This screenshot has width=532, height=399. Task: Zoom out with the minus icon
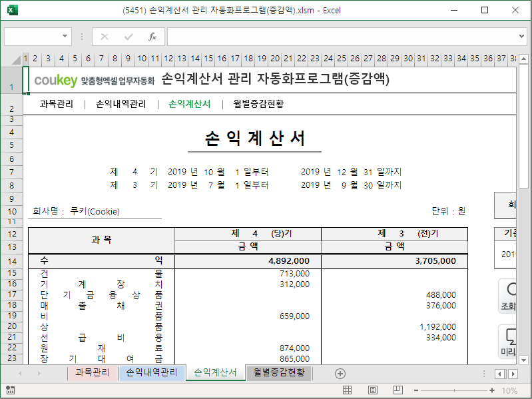416,390
